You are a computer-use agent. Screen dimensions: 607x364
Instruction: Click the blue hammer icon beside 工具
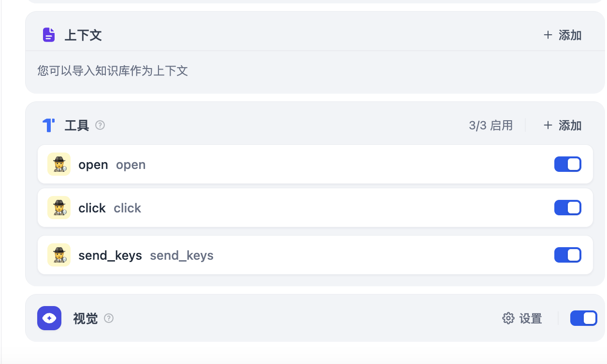(x=49, y=126)
